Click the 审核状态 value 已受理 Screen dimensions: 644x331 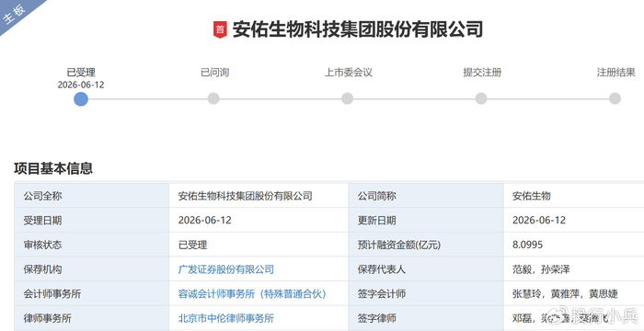point(192,245)
